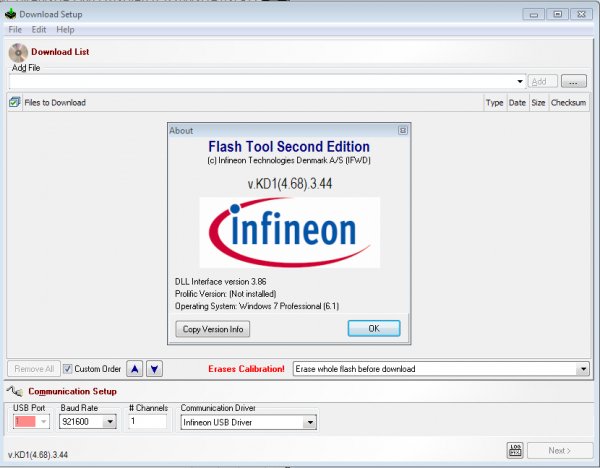Viewport: 600px width, 468px height.
Task: Click Infineon Technologies Denmark copyright text
Action: coord(289,160)
